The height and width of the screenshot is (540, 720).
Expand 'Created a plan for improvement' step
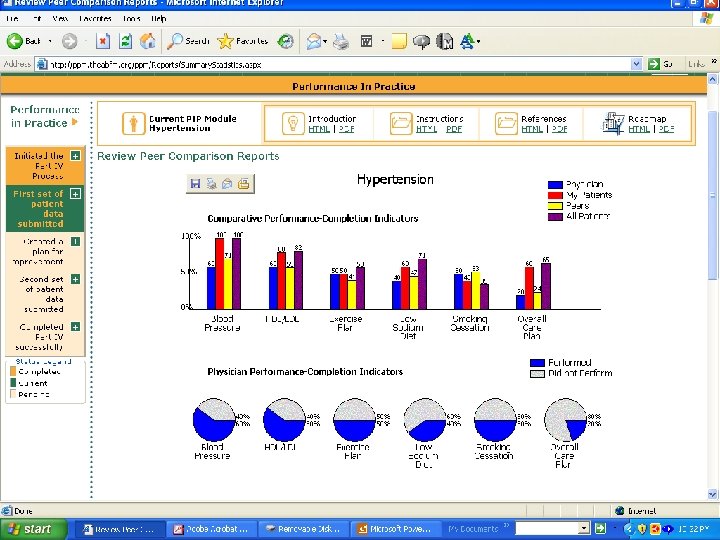coord(76,242)
